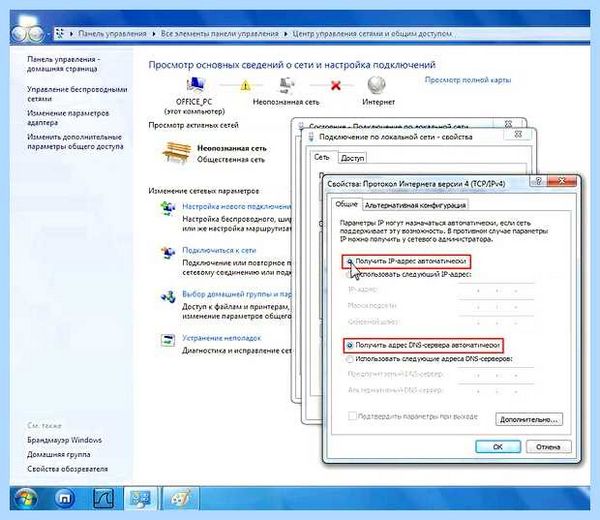Click the Network Center taskbar button

(x=140, y=499)
